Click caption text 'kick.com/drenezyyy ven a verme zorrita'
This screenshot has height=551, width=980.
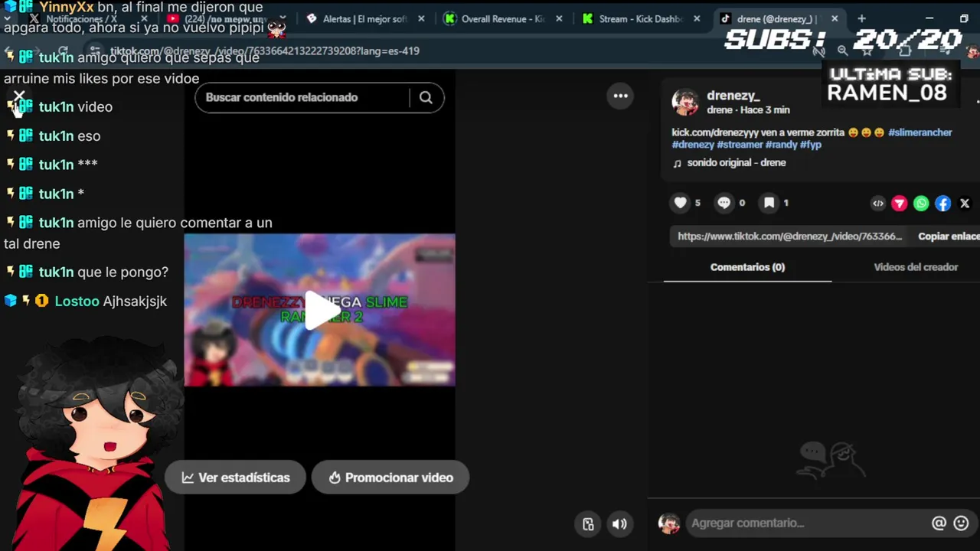coord(758,132)
